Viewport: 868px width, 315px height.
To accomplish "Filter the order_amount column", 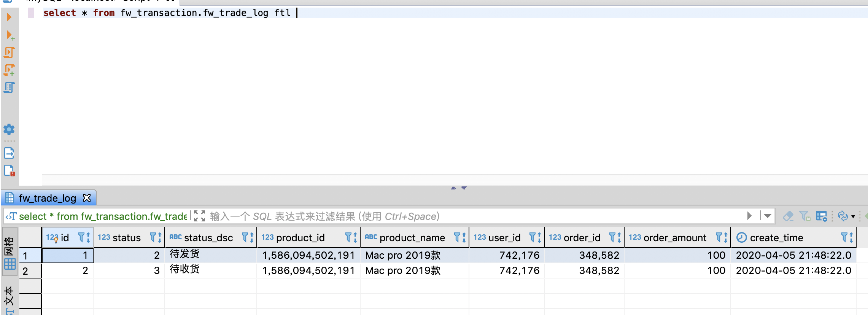I will click(x=719, y=237).
